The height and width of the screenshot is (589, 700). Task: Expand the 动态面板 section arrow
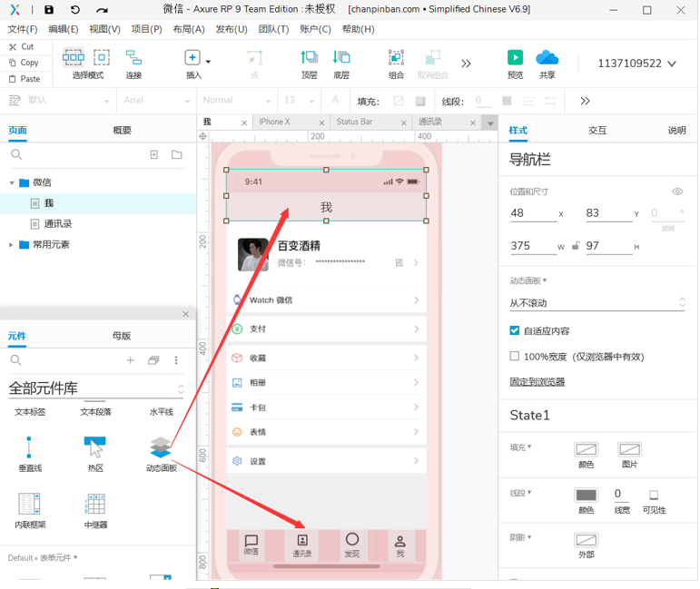[545, 280]
